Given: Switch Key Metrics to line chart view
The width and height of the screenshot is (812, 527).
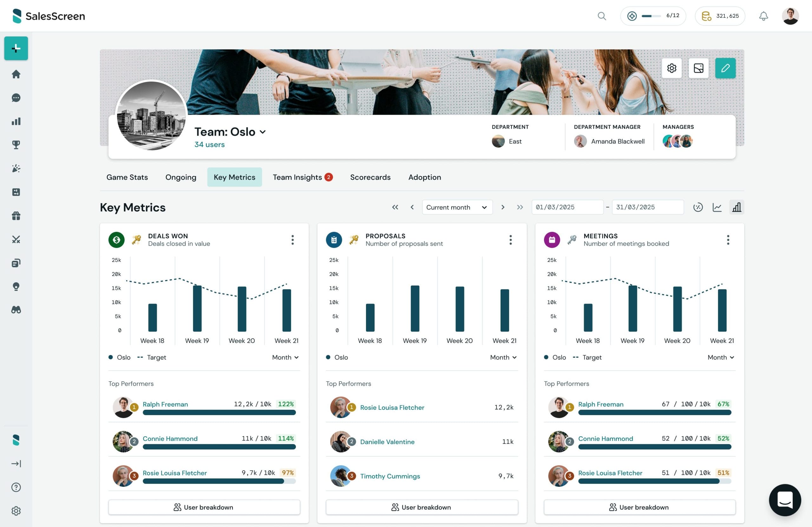Looking at the screenshot, I should pos(717,207).
